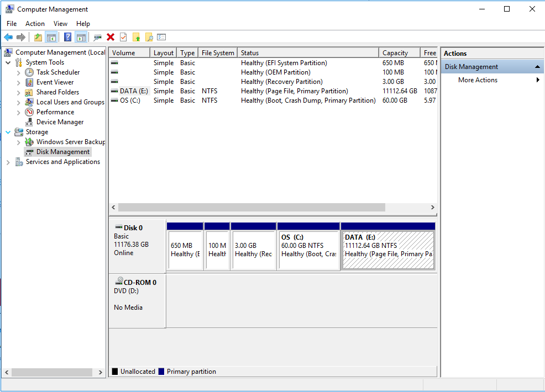Select the OS (C:) 60.00 GB partition block
545x392 pixels.
(308, 246)
